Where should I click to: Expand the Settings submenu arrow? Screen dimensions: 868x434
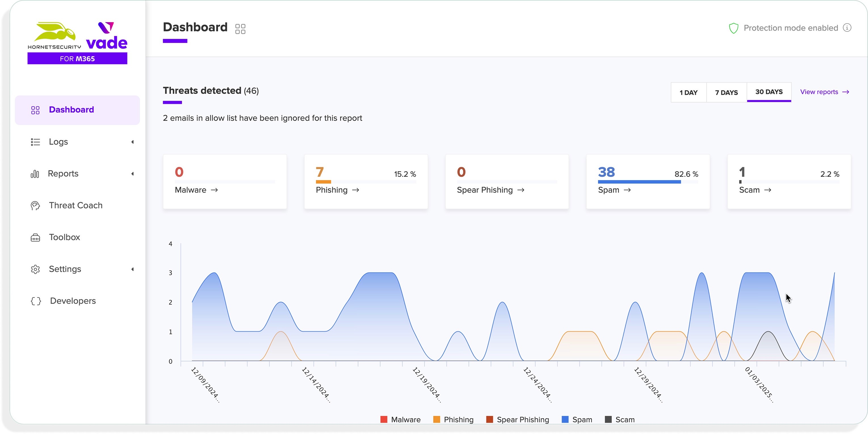pyautogui.click(x=133, y=269)
